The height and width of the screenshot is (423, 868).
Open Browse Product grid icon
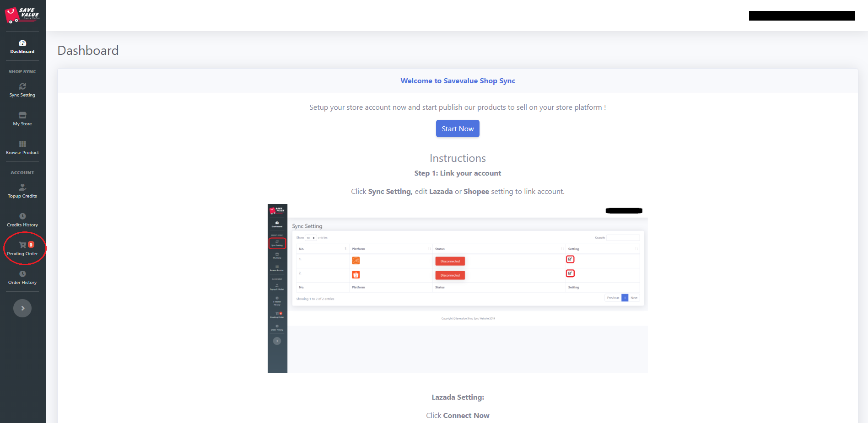pos(22,144)
